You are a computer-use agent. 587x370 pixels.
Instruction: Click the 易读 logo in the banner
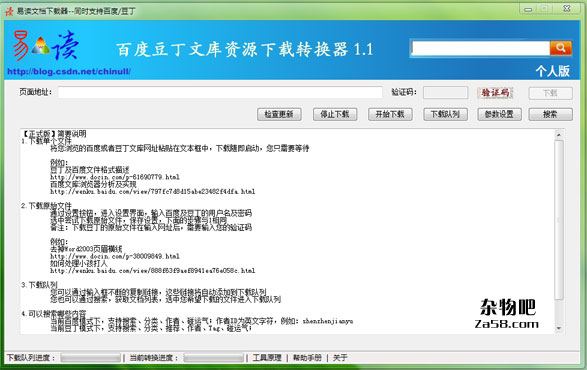coord(46,46)
